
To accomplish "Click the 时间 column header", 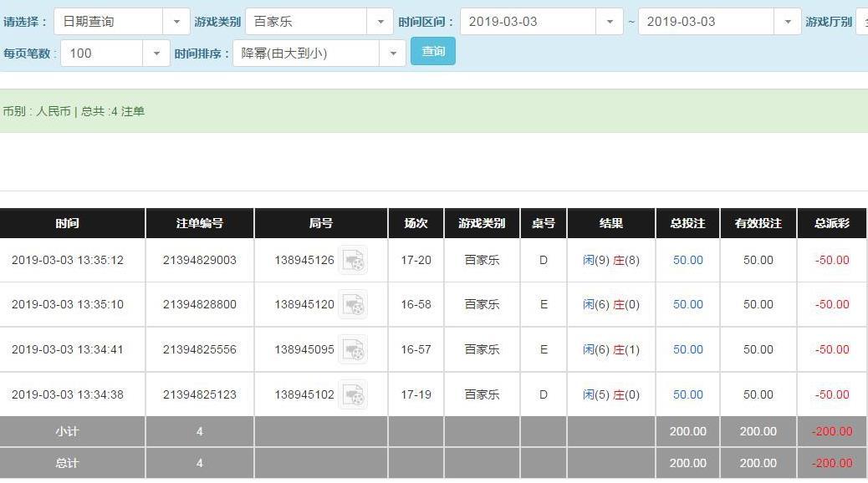I will pyautogui.click(x=68, y=223).
